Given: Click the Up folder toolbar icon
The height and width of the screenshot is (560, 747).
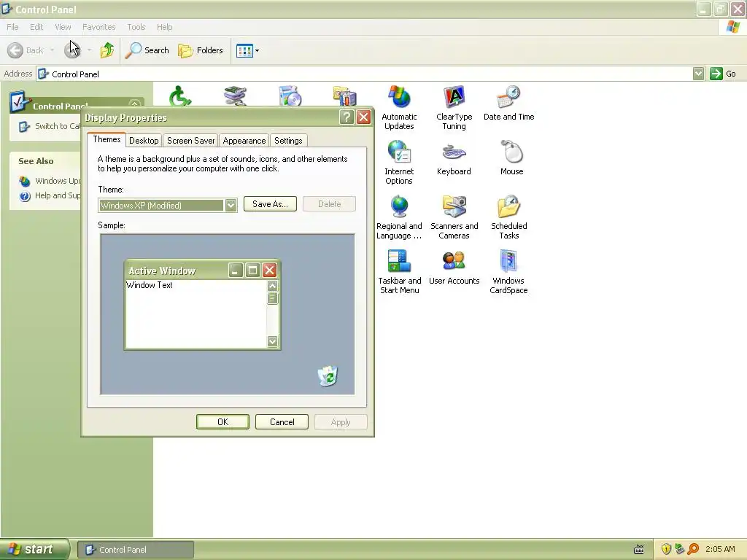Looking at the screenshot, I should (x=107, y=50).
